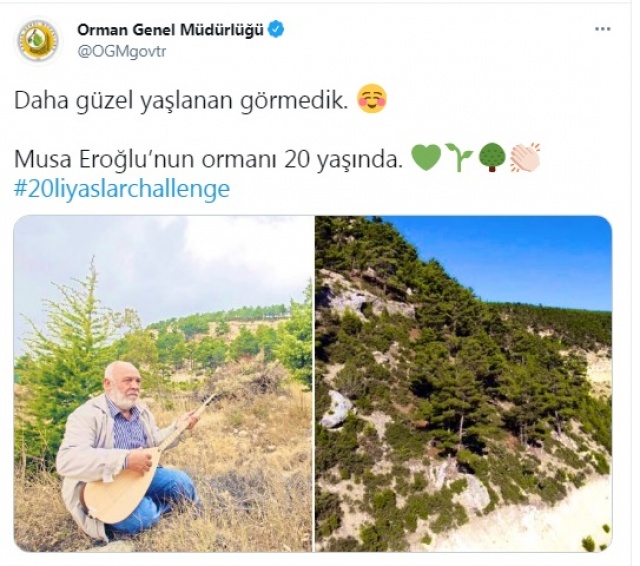
Task: Click the clapping hands emoji
Action: [x=525, y=158]
